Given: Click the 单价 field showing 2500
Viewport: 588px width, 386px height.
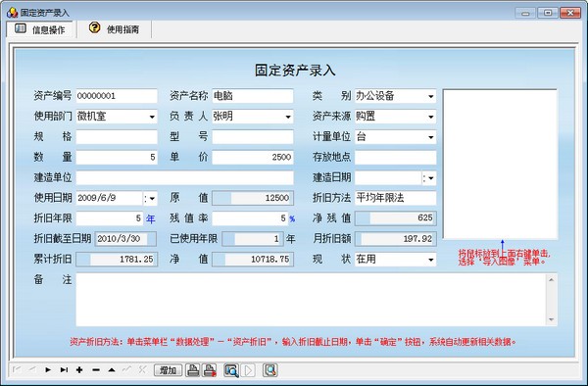Looking at the screenshot, I should [253, 157].
